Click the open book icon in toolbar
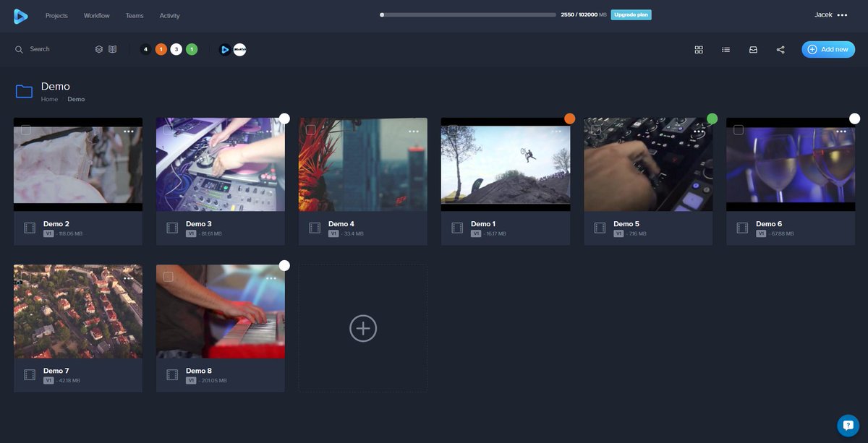Screen dimensions: 868x443 (x=112, y=50)
